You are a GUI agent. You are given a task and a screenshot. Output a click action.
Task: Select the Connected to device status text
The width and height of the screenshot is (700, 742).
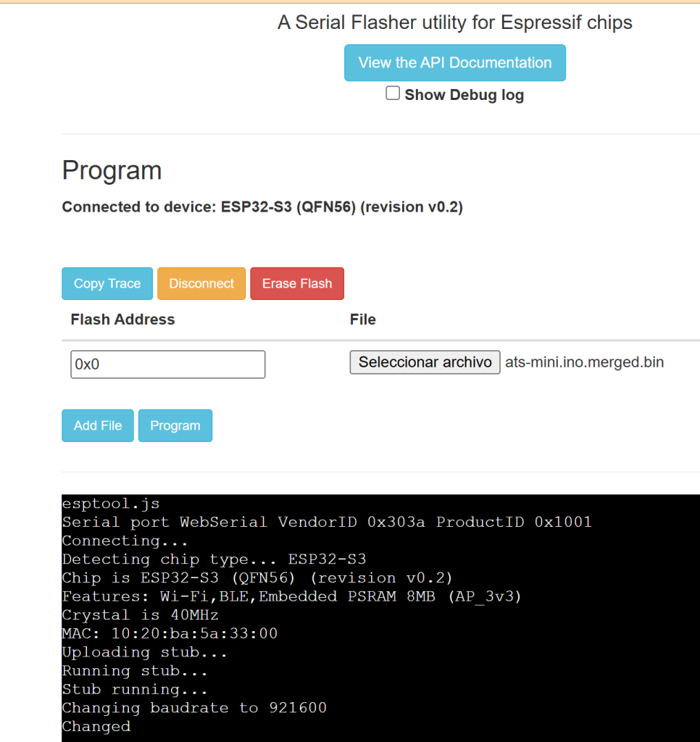pos(262,207)
